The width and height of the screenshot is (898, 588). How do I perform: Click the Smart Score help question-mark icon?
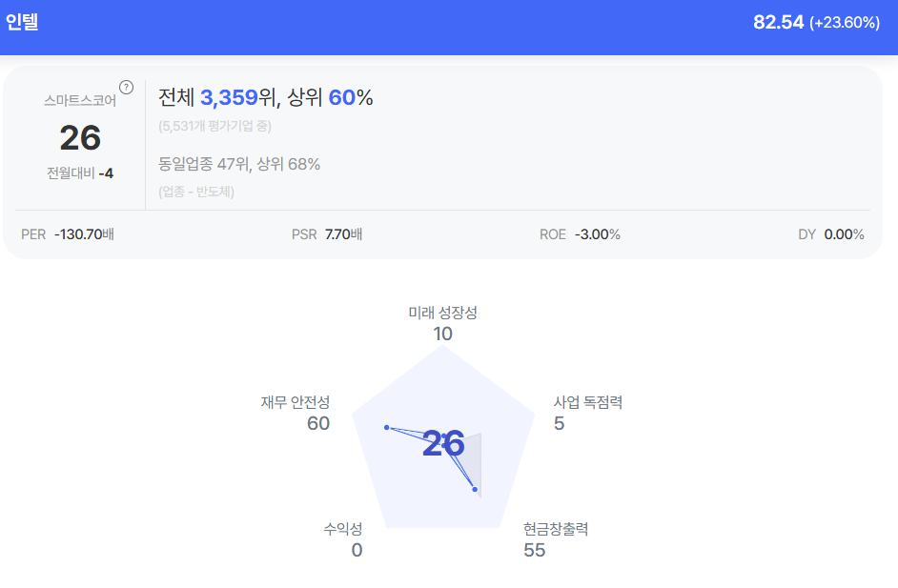126,88
